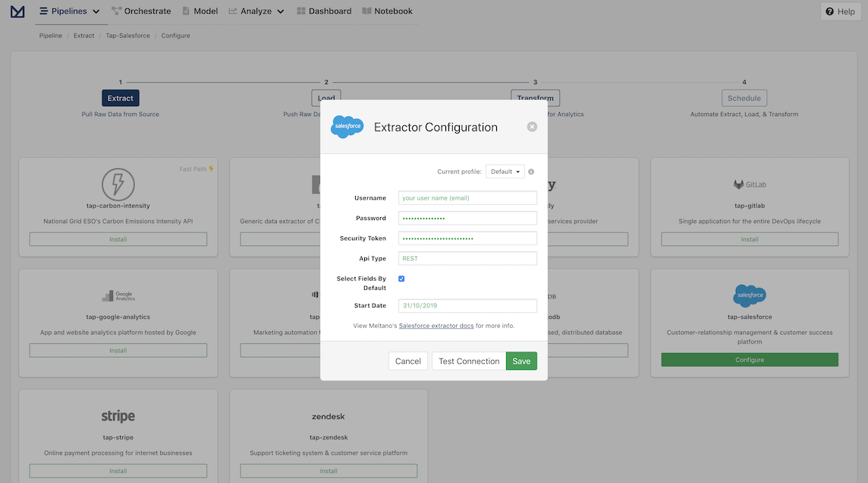Save the extractor configuration
Screen dimensions: 868x483
[x=521, y=361]
